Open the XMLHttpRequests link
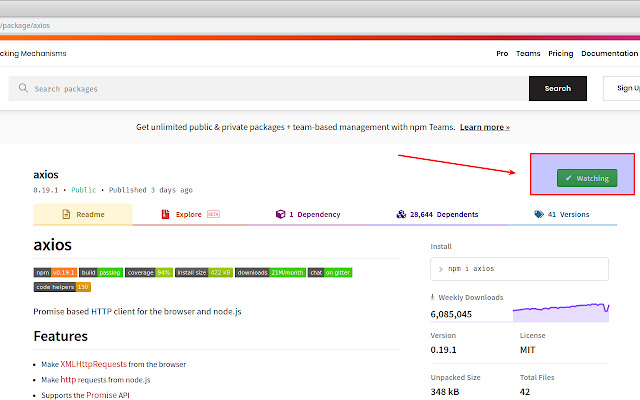The height and width of the screenshot is (400, 640). click(x=93, y=364)
